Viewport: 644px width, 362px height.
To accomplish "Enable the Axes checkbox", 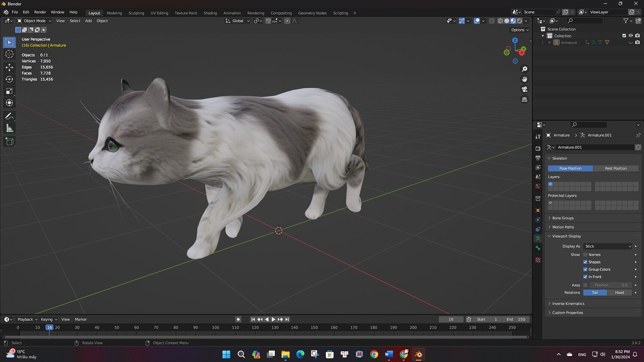I will tap(585, 285).
